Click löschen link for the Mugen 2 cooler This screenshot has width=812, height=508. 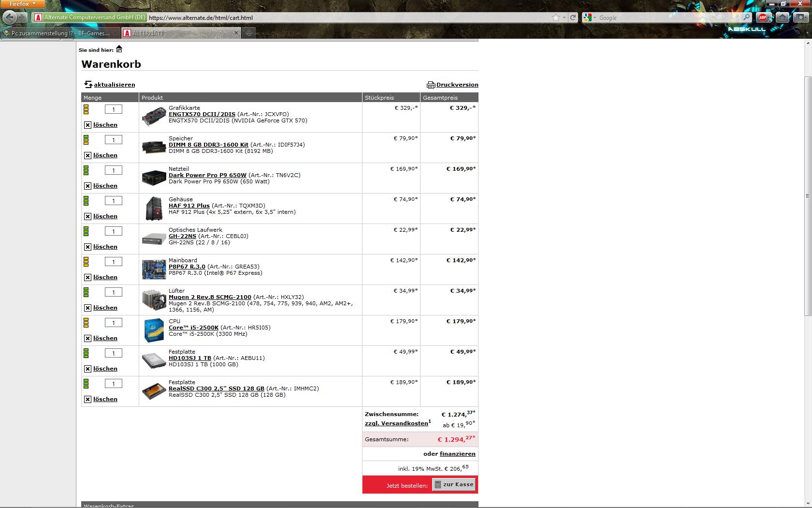tap(105, 308)
